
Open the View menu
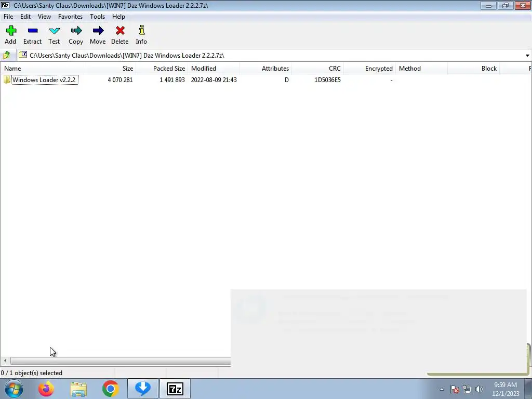pos(45,16)
